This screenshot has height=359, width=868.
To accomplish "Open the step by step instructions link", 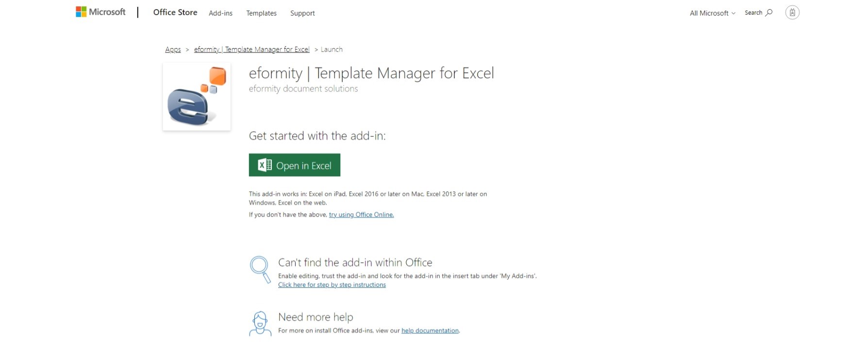I will pyautogui.click(x=332, y=285).
